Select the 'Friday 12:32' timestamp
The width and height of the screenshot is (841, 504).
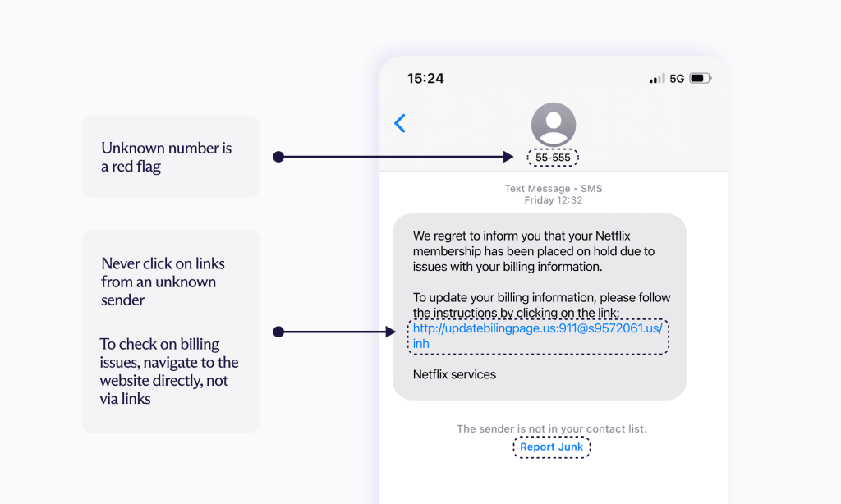tap(553, 200)
